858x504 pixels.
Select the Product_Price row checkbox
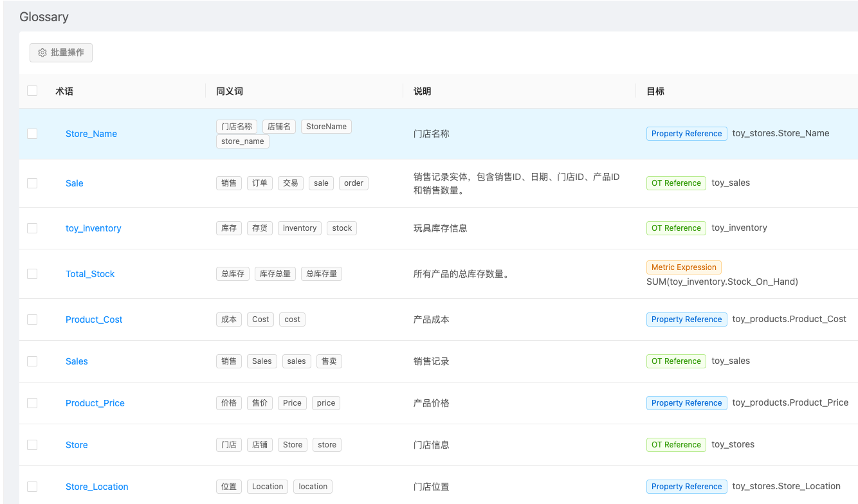pos(32,403)
